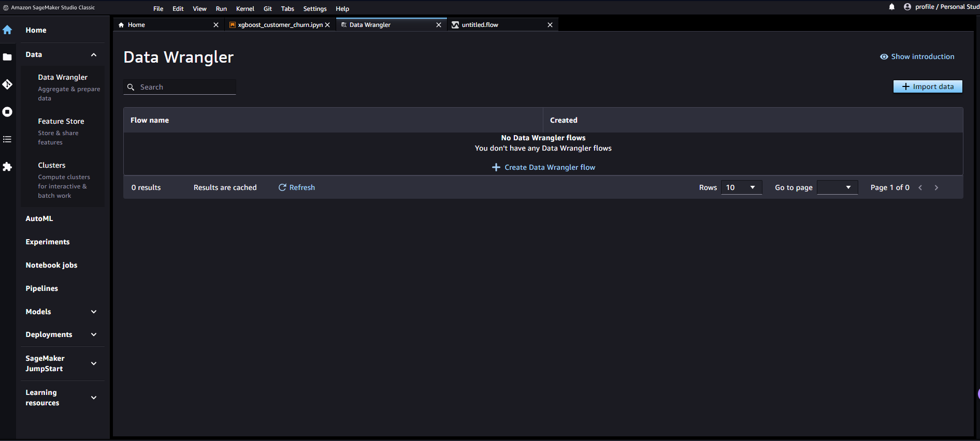Open the Git sidebar icon
This screenshot has height=441, width=980.
[7, 84]
